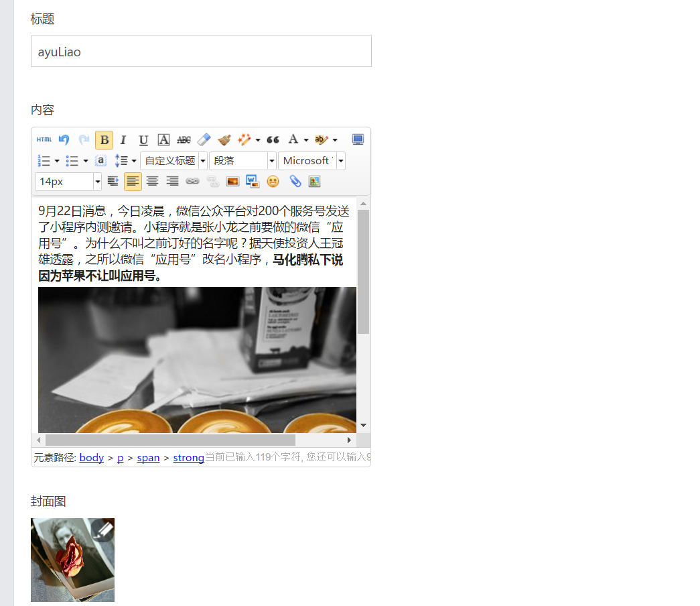Click the editor vertical scrollbar thumb
The image size is (700, 606).
click(363, 271)
